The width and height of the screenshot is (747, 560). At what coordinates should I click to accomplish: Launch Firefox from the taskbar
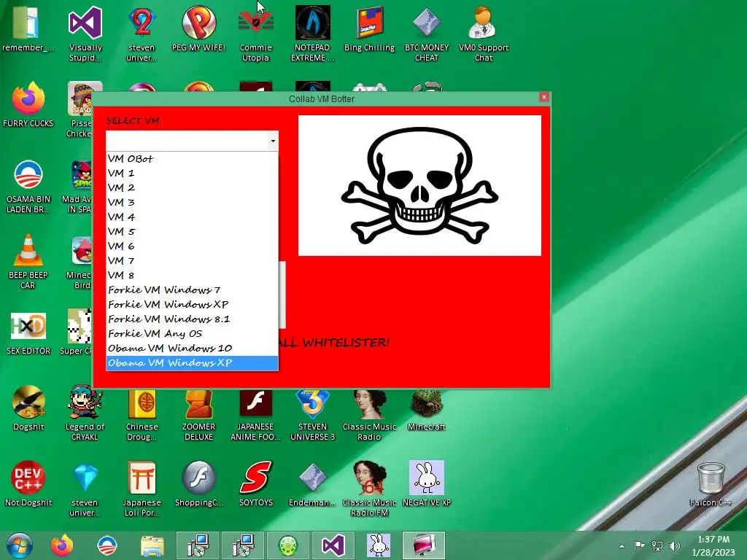tap(62, 545)
